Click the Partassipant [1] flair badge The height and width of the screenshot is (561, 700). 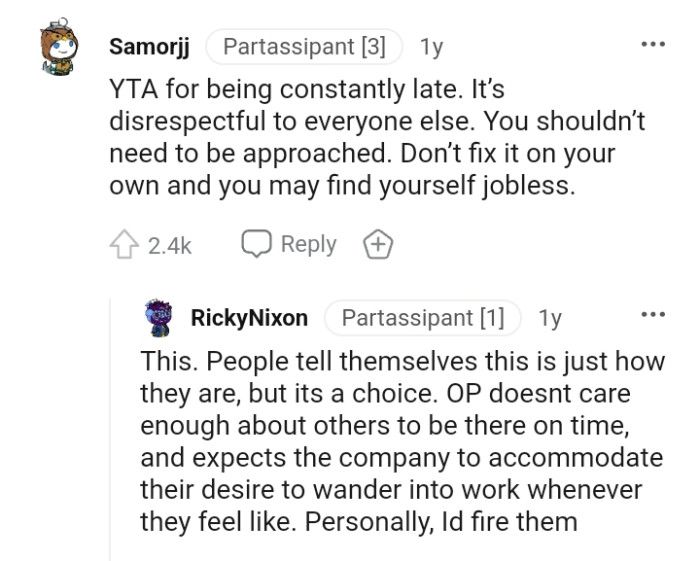(x=422, y=318)
